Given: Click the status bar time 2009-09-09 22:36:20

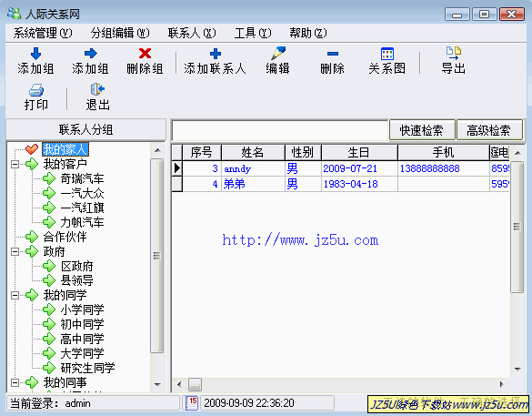Looking at the screenshot, I should [249, 403].
